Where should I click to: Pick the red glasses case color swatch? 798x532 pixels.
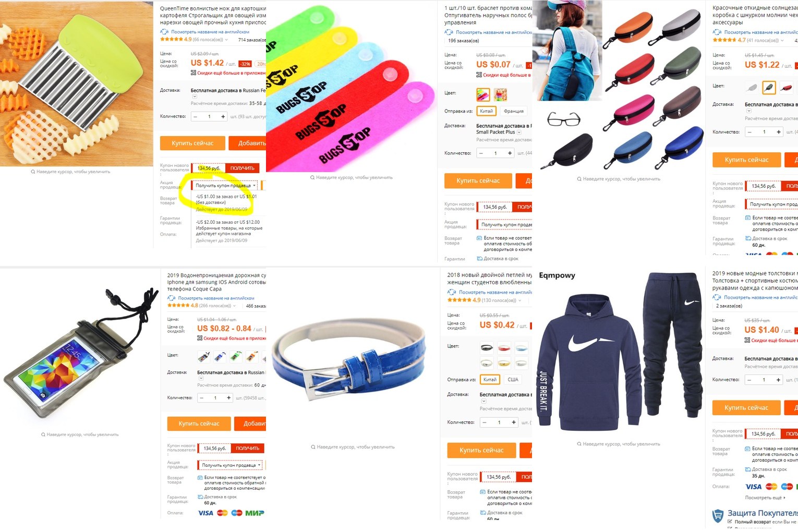(x=787, y=88)
